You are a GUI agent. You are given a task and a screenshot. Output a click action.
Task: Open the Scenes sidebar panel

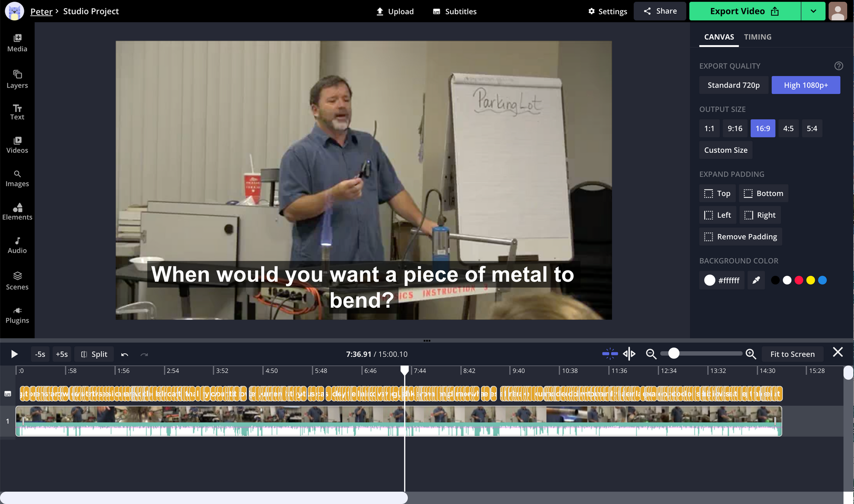point(17,281)
